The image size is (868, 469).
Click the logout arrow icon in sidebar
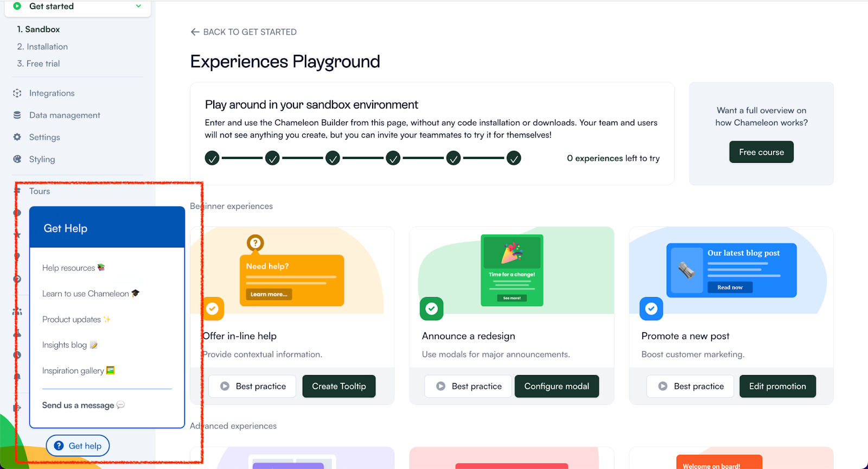(17, 408)
